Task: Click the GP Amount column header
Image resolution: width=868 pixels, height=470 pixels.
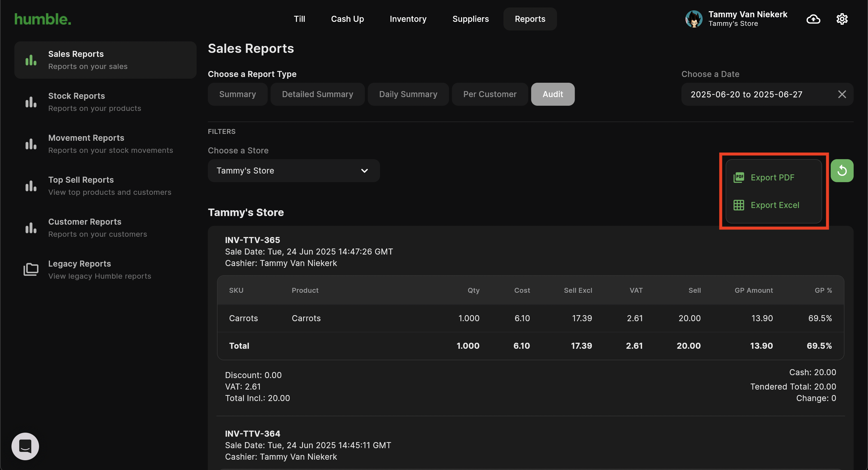Action: click(x=753, y=290)
